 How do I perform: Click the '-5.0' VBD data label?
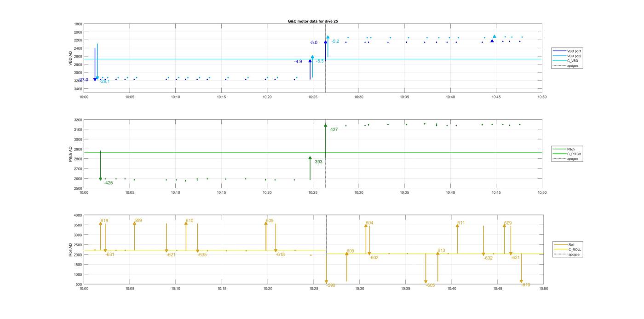pos(313,43)
